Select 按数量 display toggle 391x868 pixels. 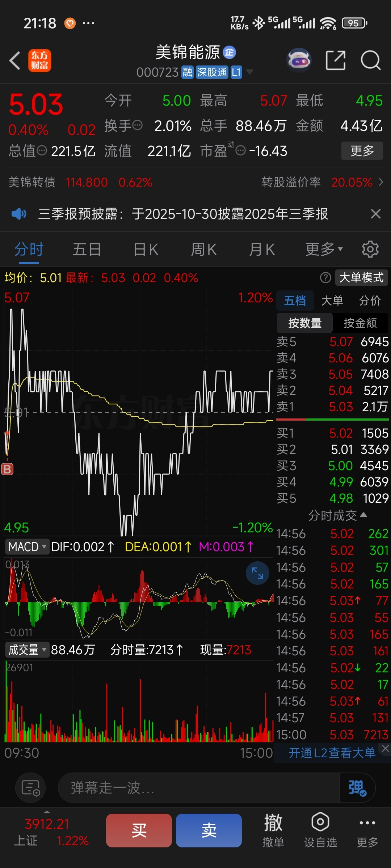click(305, 323)
